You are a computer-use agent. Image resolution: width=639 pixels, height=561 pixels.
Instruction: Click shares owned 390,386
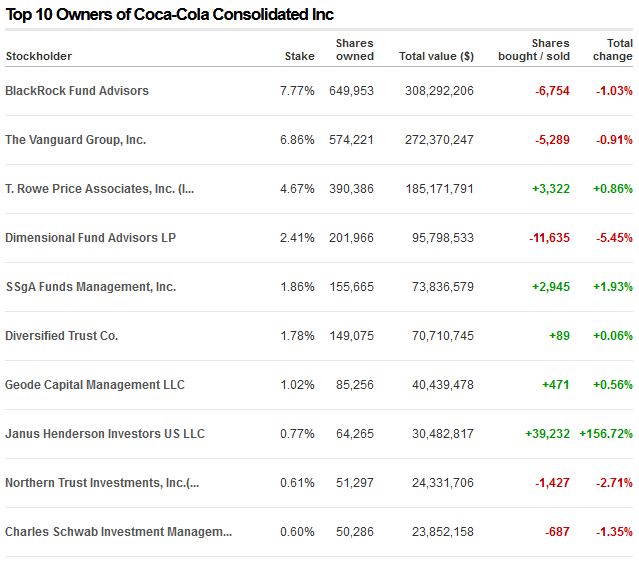point(351,189)
